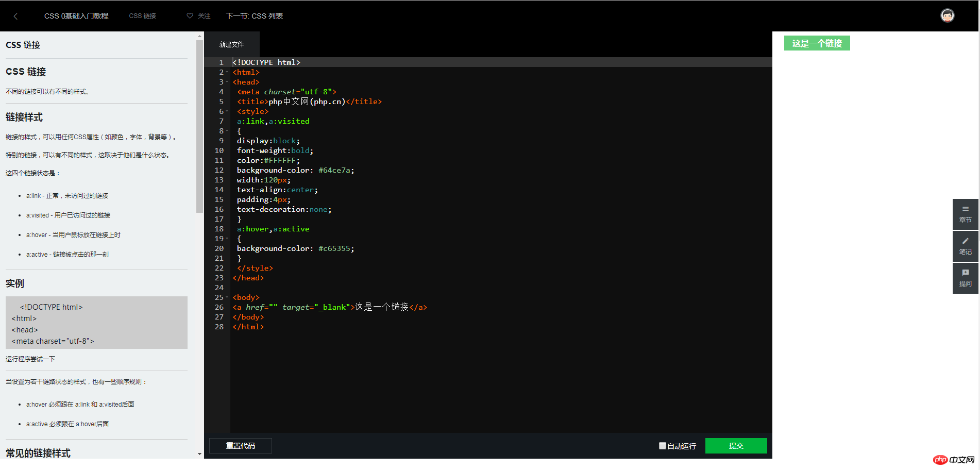Select the 新建文件 editor tab
980x470 pixels.
point(232,44)
